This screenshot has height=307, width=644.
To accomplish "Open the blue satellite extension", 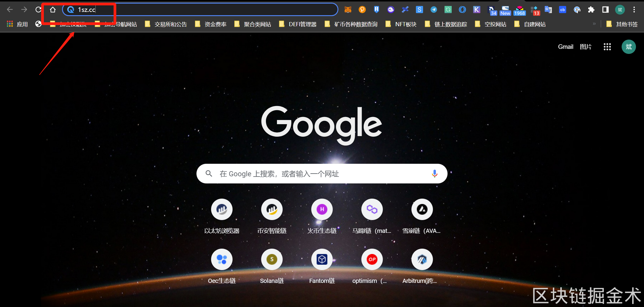I will (405, 10).
